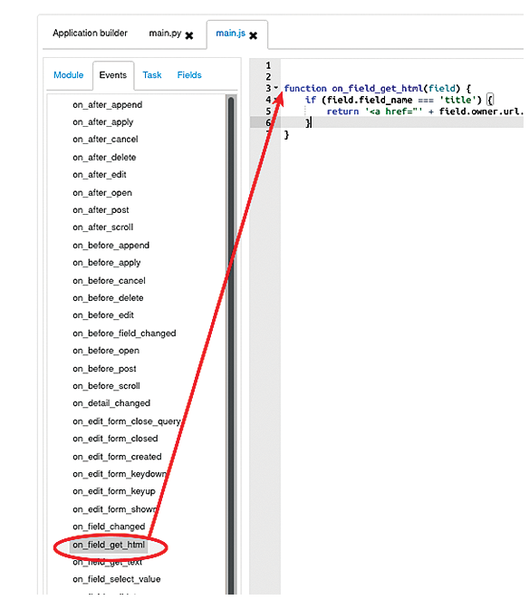The width and height of the screenshot is (529, 600).
Task: Pick on_before_post from the list
Action: (x=104, y=369)
